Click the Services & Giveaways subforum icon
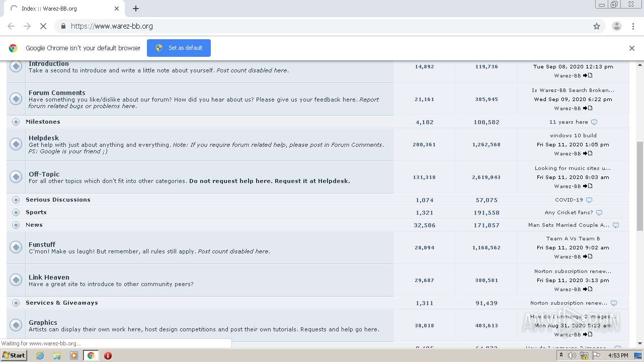This screenshot has height=362, width=644. 16,303
